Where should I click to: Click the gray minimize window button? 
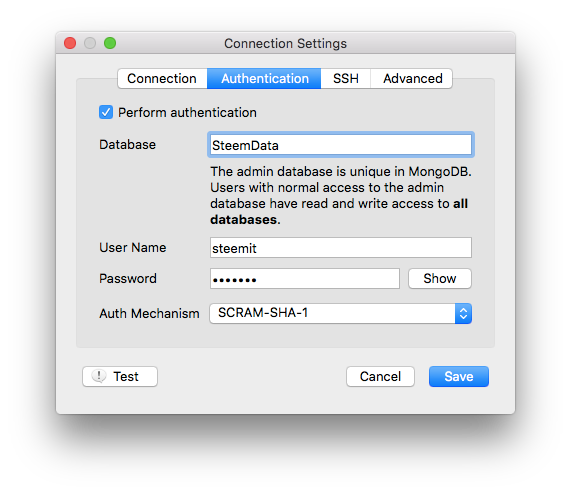(x=90, y=43)
